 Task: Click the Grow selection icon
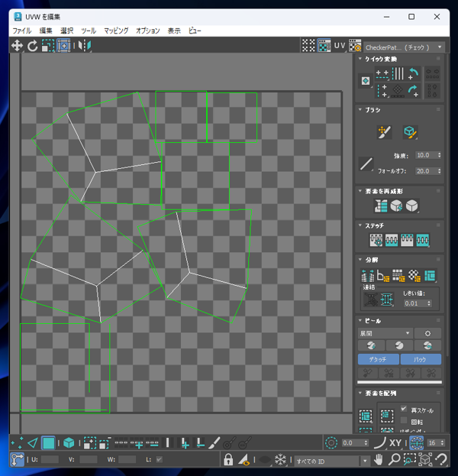pyautogui.click(x=90, y=443)
